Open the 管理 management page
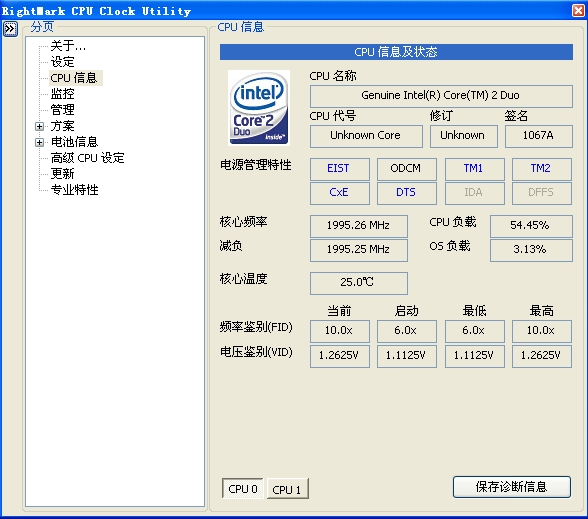This screenshot has height=519, width=588. click(x=62, y=110)
